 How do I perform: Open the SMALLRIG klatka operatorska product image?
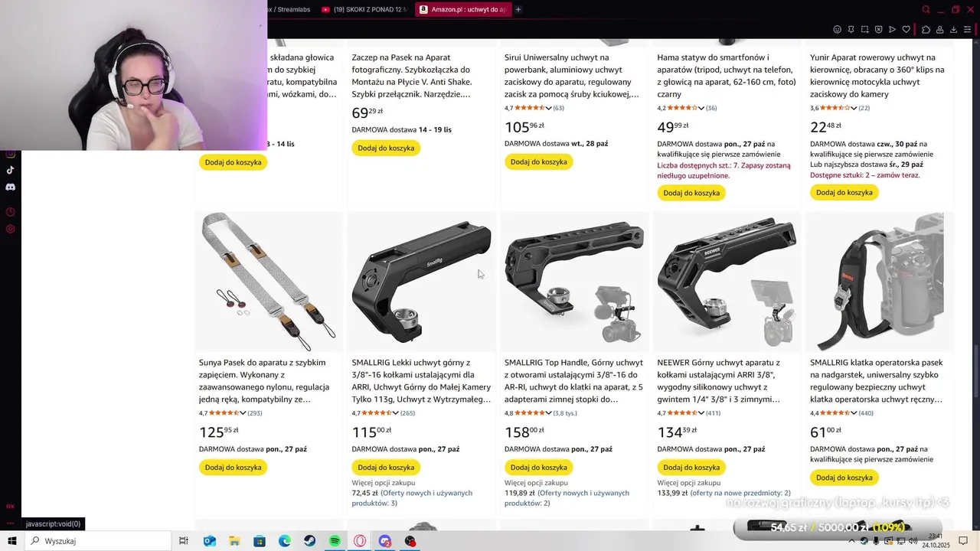[879, 282]
